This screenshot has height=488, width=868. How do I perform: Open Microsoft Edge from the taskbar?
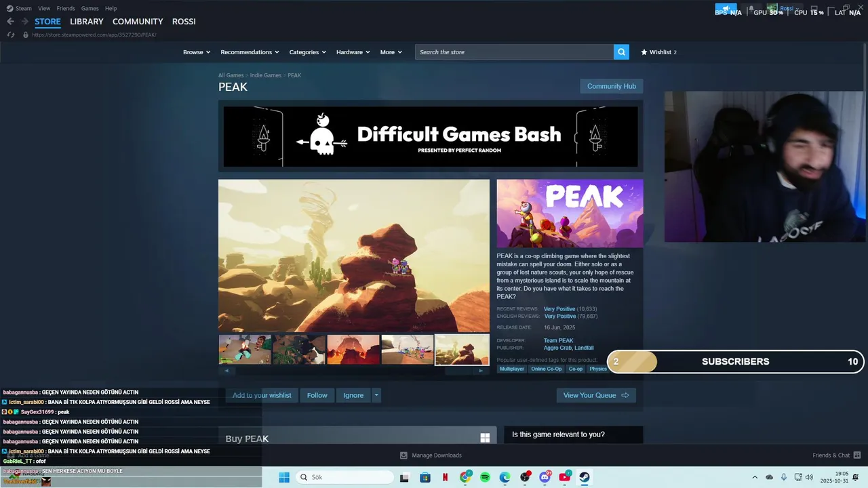click(505, 477)
